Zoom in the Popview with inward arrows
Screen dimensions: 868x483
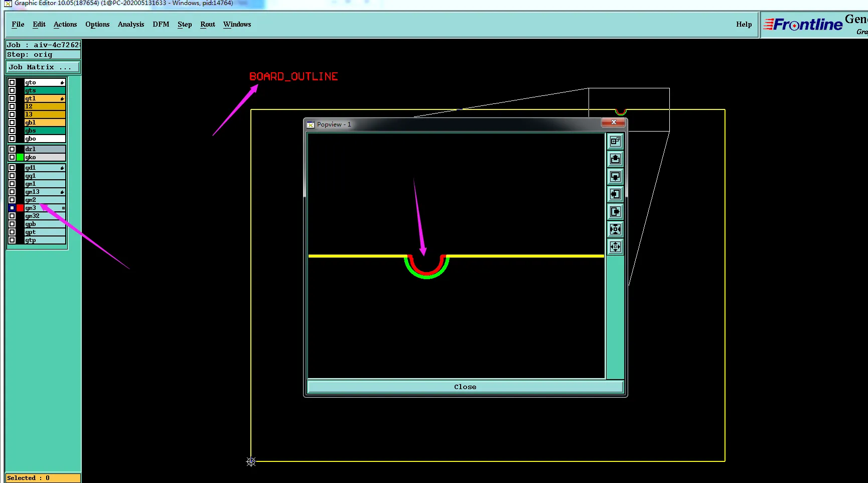(x=615, y=229)
